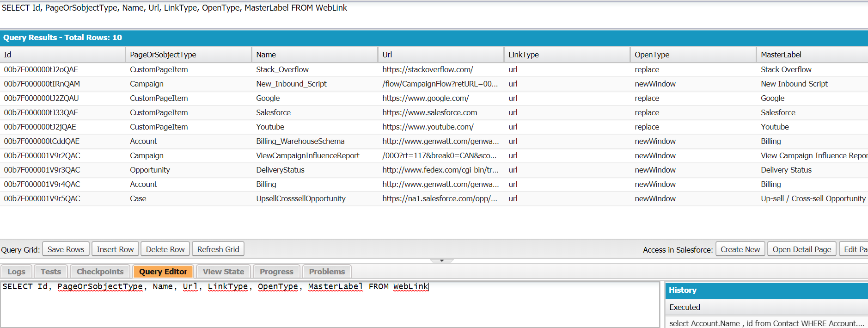Open the Tests tab

(x=51, y=272)
